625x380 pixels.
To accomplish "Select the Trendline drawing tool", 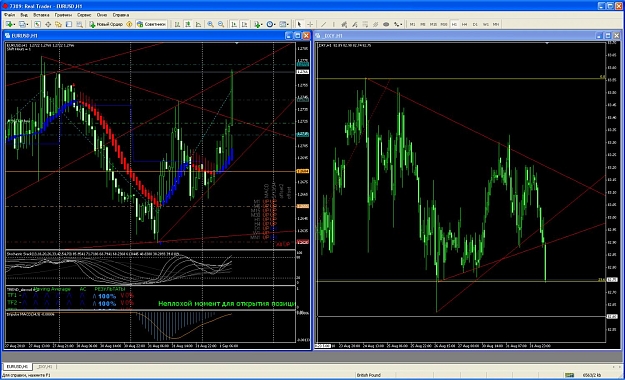I will (323, 24).
